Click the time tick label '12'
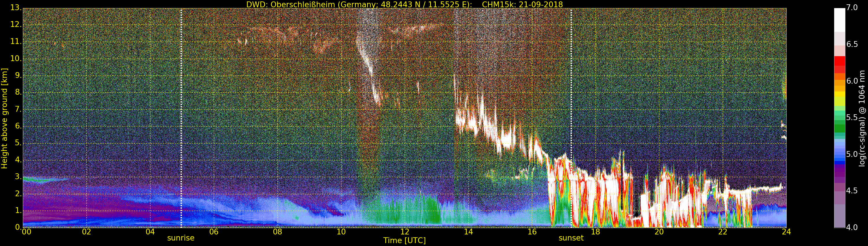 tap(405, 232)
